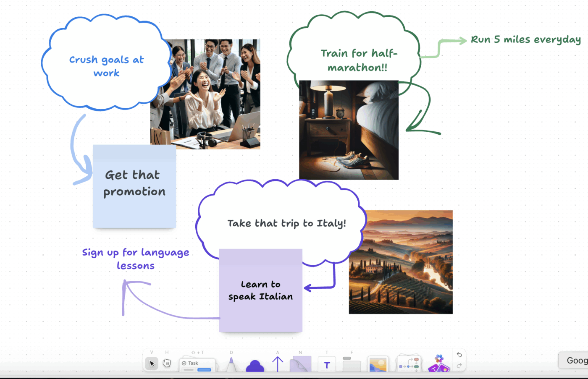Select the "Take that trip to Italy!" cloud
Viewport: 588px width, 379px height.
(281, 223)
